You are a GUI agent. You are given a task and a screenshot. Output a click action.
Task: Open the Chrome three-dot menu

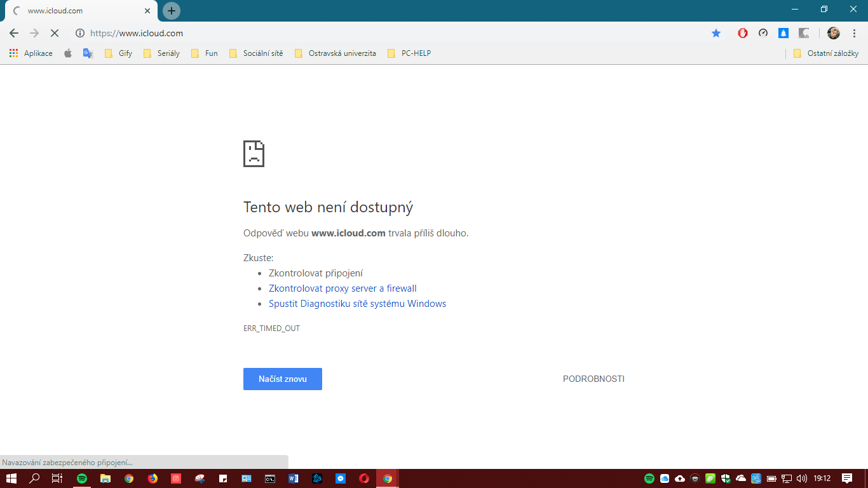(854, 33)
